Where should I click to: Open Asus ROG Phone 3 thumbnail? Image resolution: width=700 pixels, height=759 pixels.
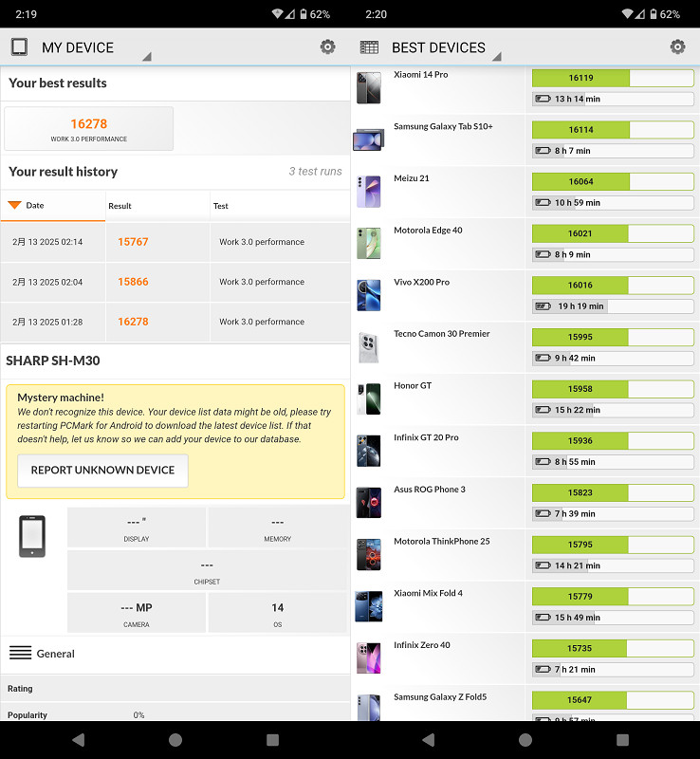tap(369, 503)
